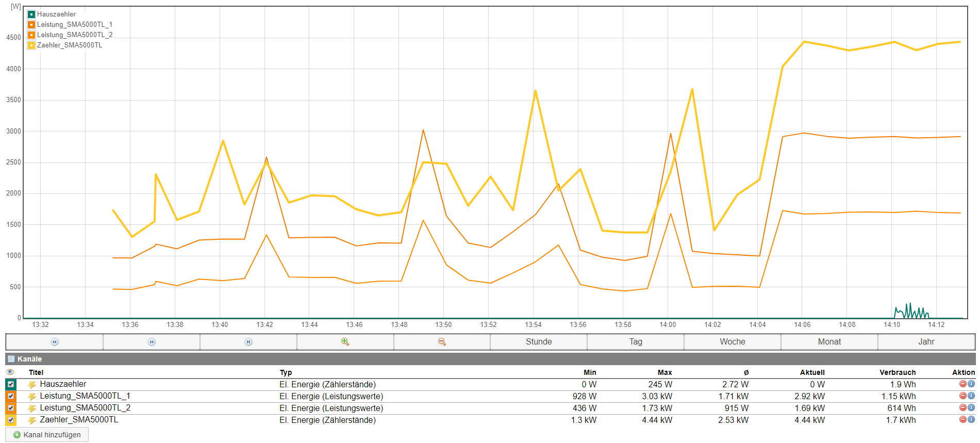Screen dimensions: 980x443
Task: Zoom out of the chart
Action: (442, 342)
